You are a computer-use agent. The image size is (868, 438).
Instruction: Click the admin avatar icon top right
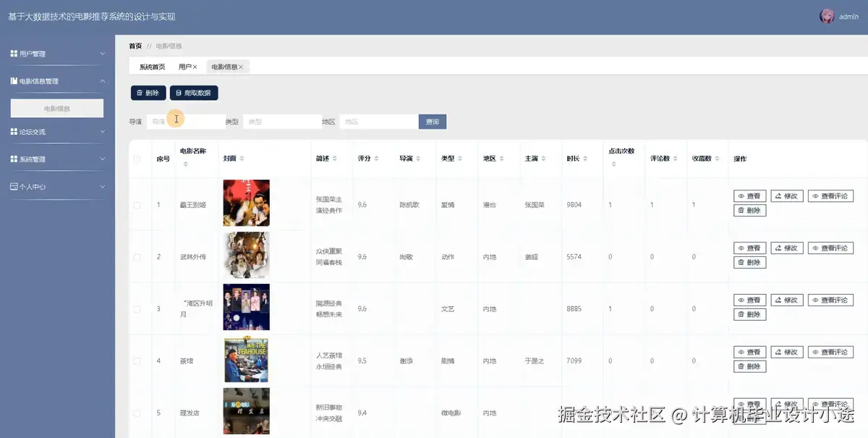[827, 15]
